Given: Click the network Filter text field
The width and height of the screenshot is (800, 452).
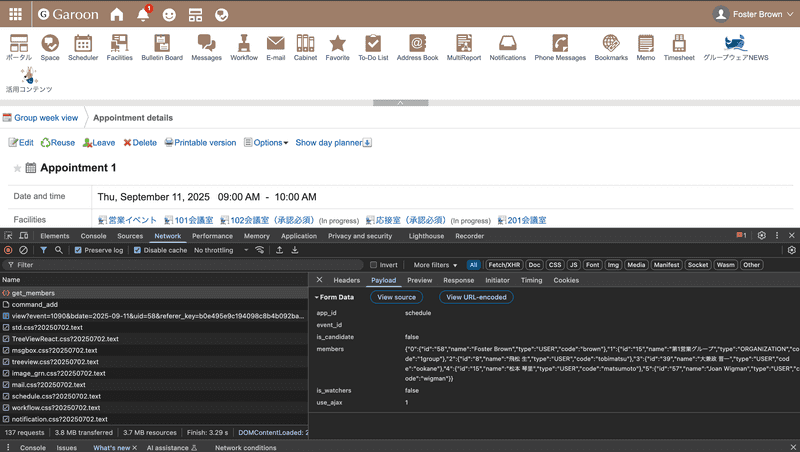Looking at the screenshot, I should 180,265.
